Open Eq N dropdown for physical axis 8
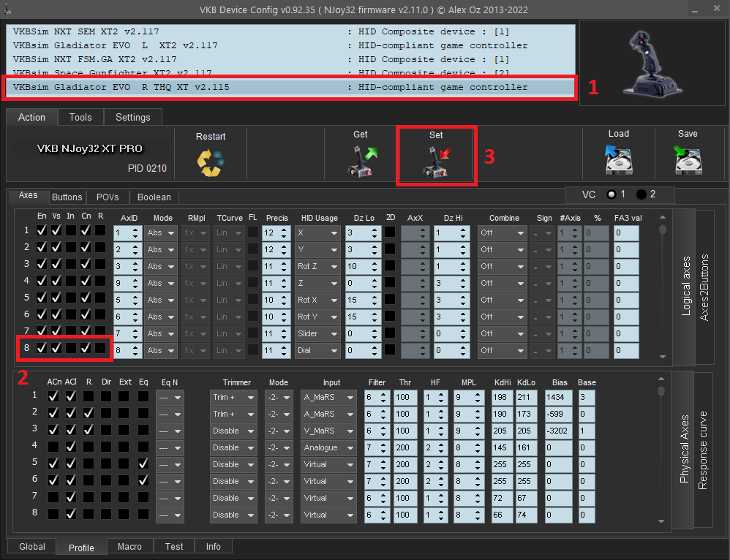730x560 pixels. point(170,515)
